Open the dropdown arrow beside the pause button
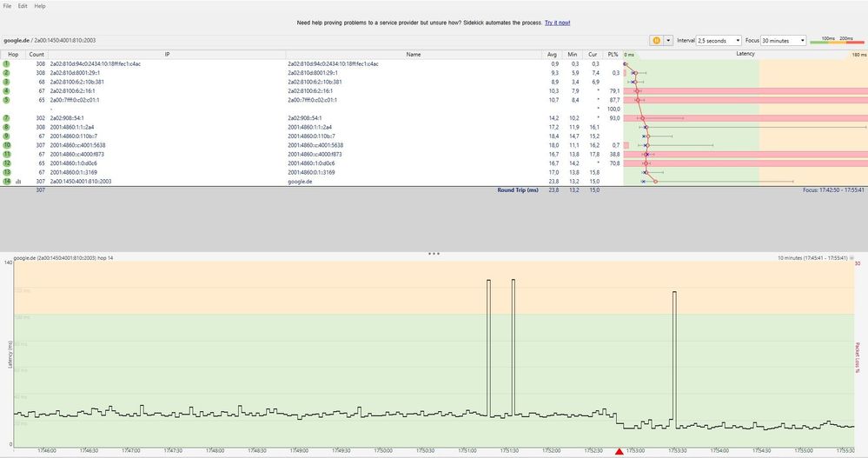This screenshot has height=458, width=868. pos(668,41)
